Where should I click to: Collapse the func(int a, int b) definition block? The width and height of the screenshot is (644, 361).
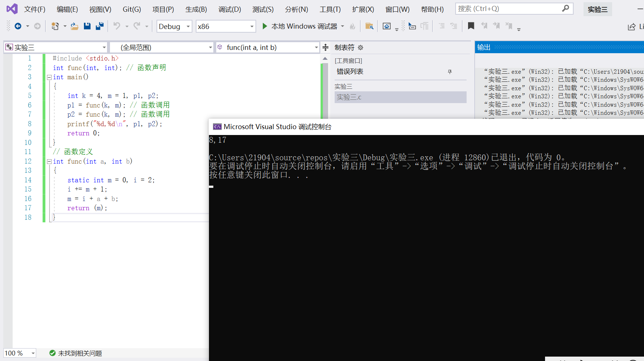[x=49, y=162]
